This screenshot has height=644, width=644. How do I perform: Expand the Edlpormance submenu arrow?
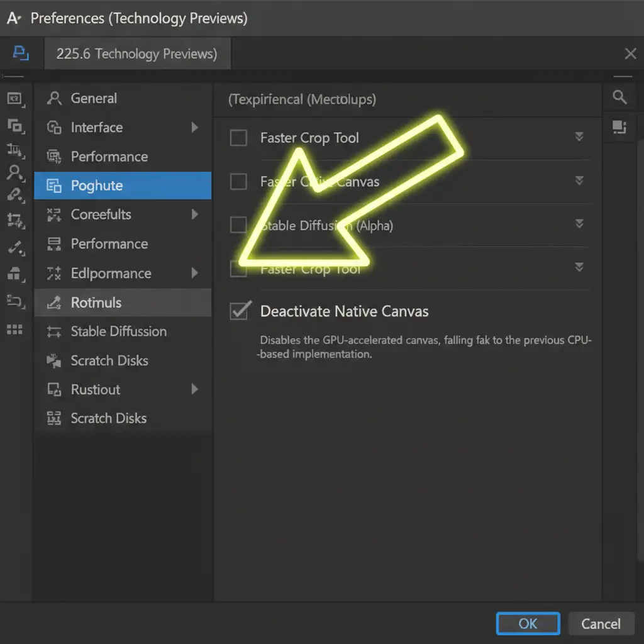pos(194,273)
